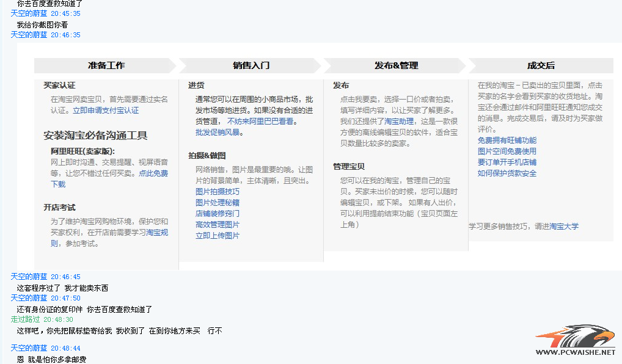Click the 拍摄&做图 heading
Screen dimensions: 622x364
(x=207, y=156)
